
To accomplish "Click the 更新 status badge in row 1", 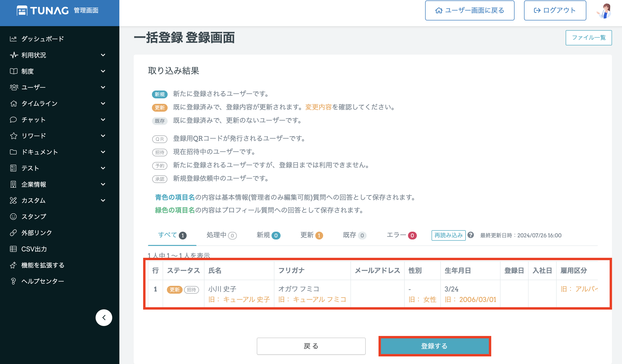I will 175,290.
